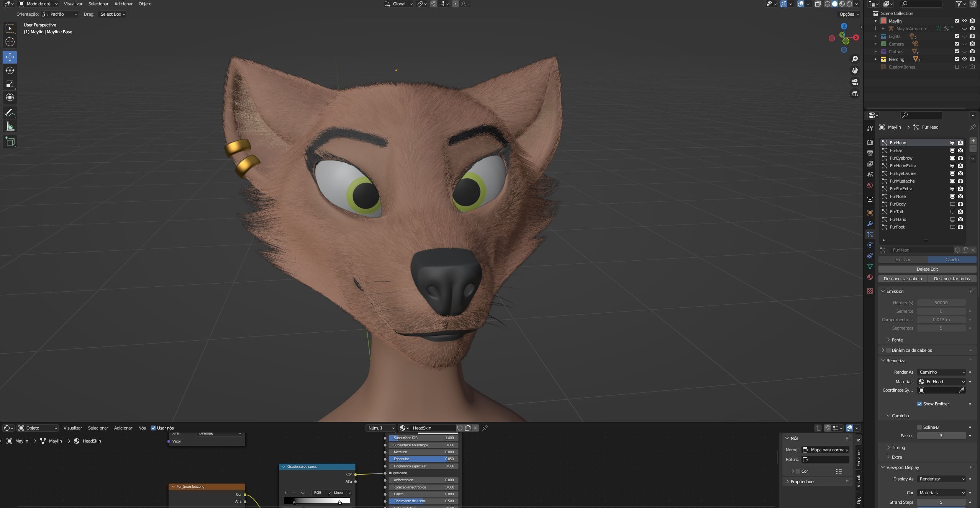Screen dimensions: 980x508
Task: Pick the Annotate pencil tool
Action: (10, 113)
